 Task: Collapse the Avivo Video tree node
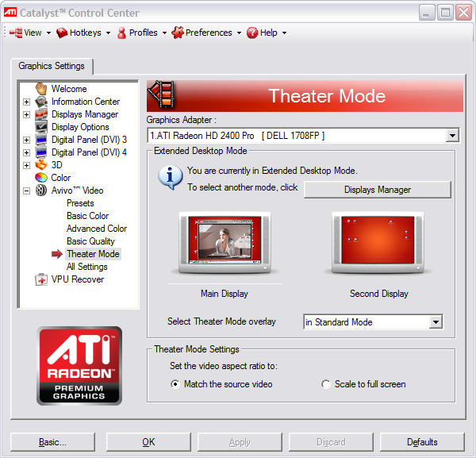click(x=27, y=191)
